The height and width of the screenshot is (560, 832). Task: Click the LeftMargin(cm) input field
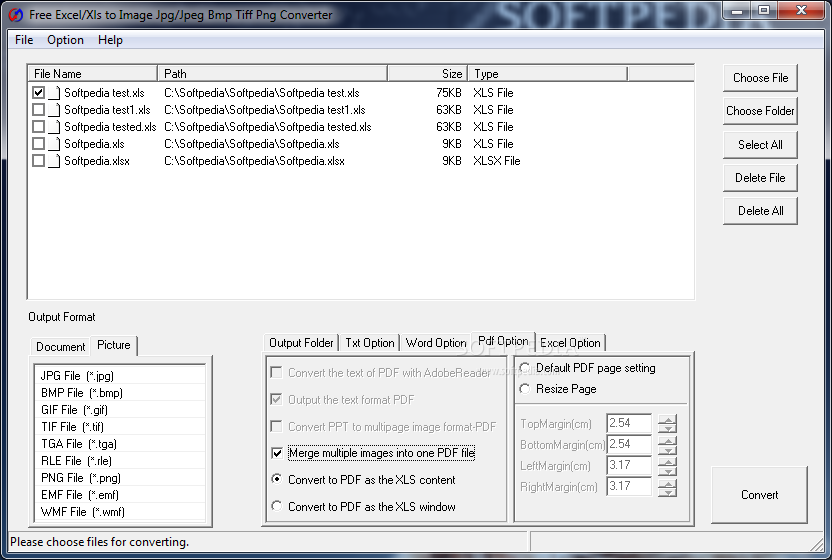[629, 466]
